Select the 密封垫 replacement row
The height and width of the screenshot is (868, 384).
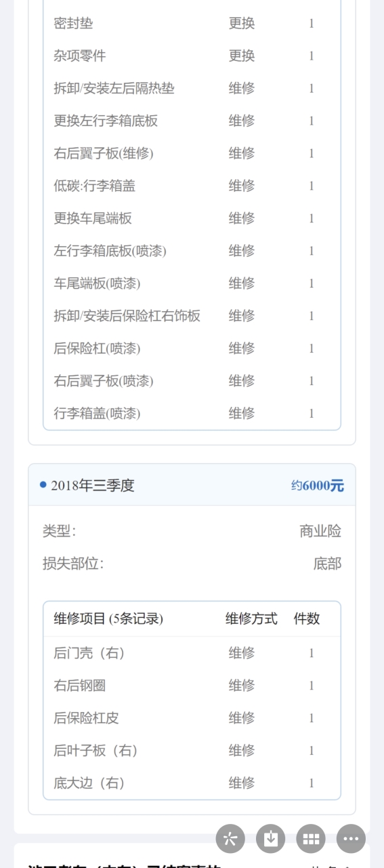(192, 23)
